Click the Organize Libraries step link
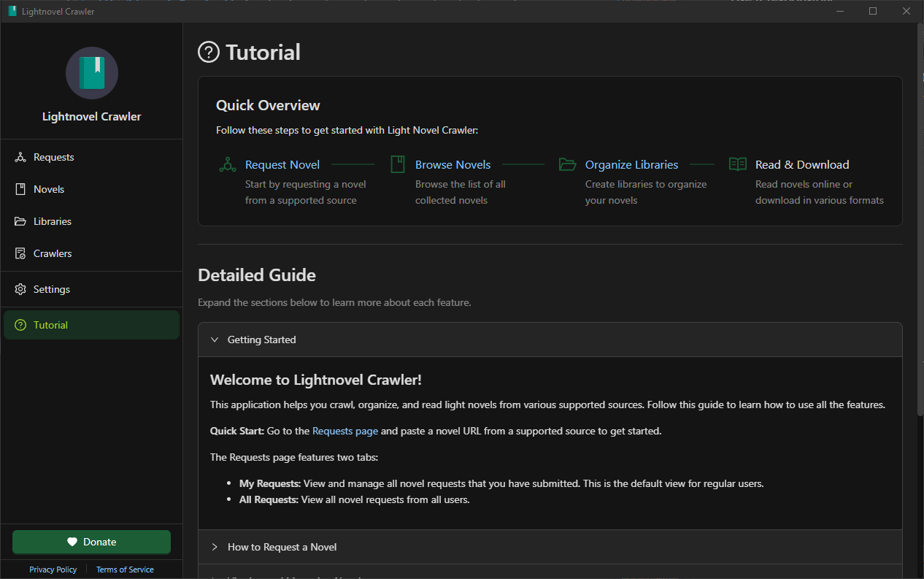This screenshot has height=579, width=924. 631,164
